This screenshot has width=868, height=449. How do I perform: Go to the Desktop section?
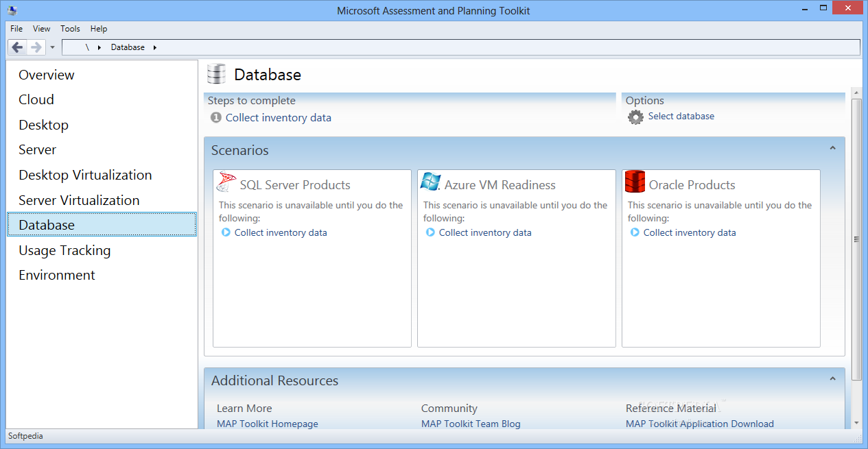point(102,125)
